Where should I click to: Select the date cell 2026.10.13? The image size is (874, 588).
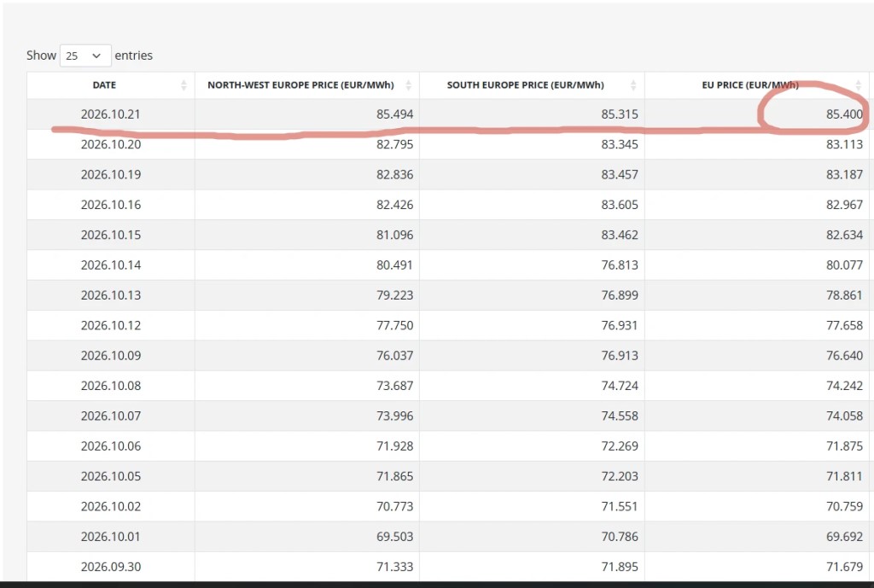coord(111,294)
